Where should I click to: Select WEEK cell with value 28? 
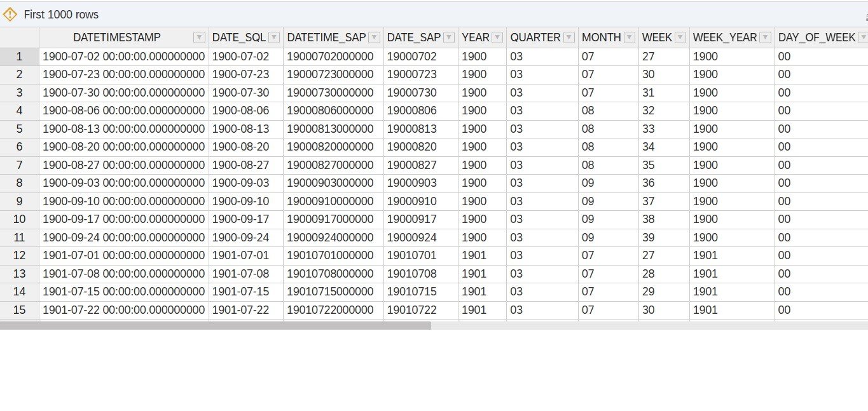pyautogui.click(x=664, y=274)
